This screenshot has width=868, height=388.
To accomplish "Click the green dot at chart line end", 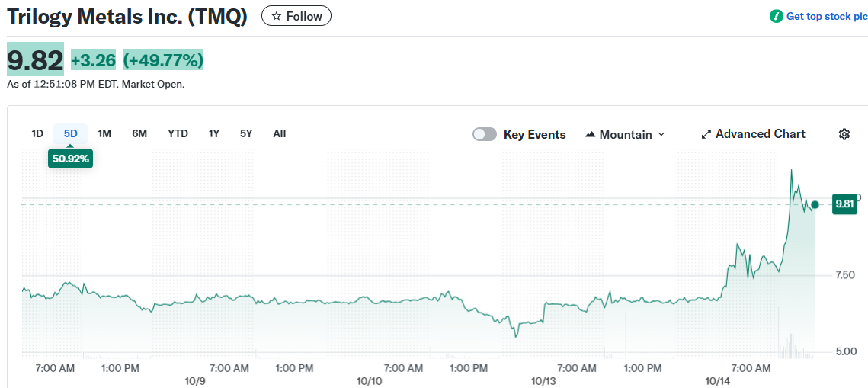I will click(x=815, y=204).
